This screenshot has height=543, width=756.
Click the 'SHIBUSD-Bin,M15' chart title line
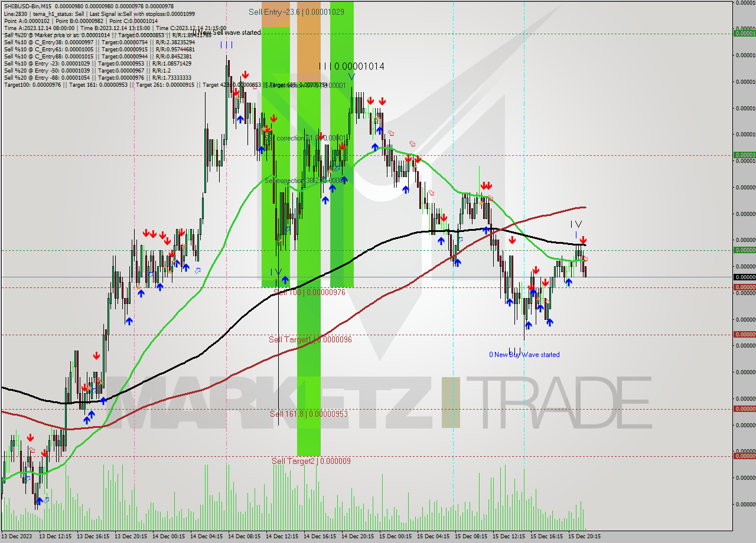(89, 6)
